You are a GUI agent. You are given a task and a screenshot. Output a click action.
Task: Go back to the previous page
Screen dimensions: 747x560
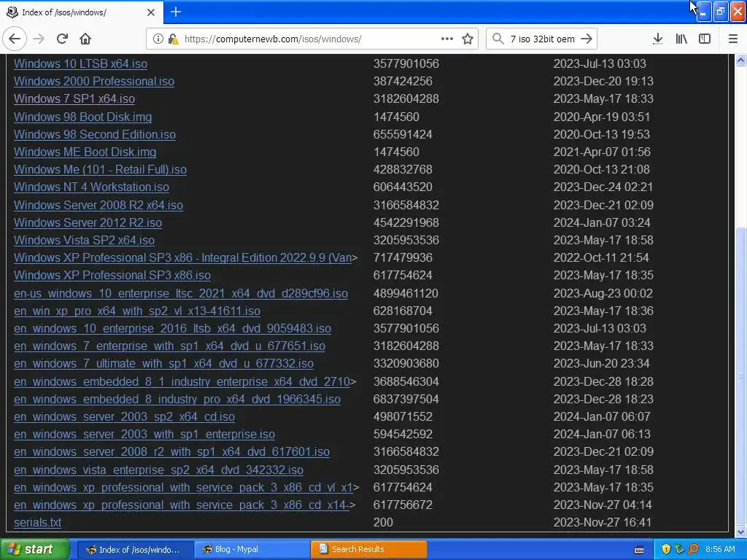(15, 39)
